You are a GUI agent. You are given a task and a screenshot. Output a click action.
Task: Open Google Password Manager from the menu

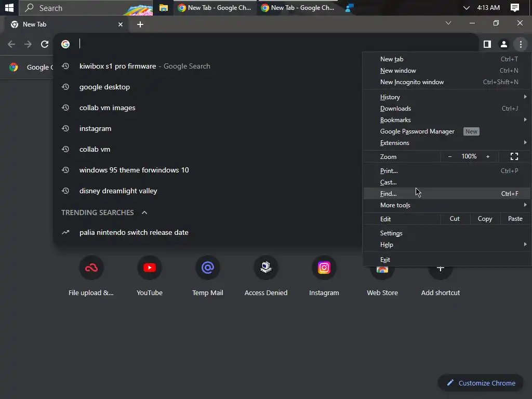tap(447, 131)
